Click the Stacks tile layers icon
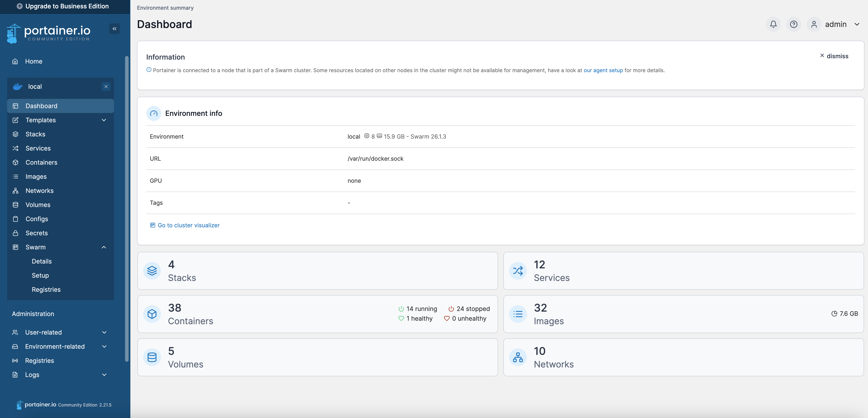 click(152, 271)
